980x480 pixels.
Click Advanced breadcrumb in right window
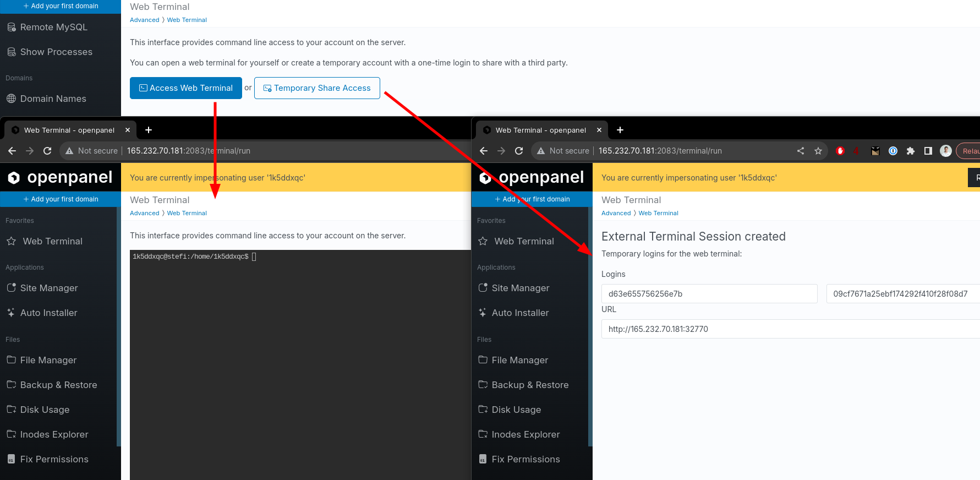616,213
